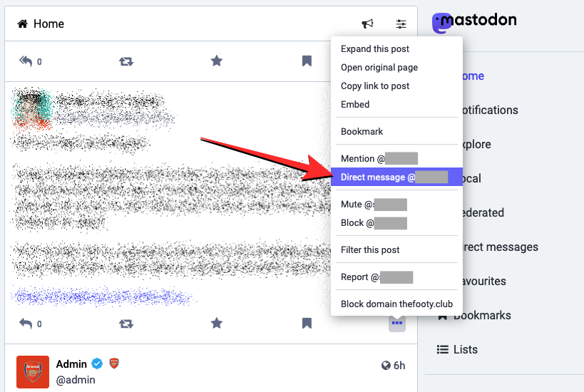Choose Mention @ user option

tap(396, 159)
